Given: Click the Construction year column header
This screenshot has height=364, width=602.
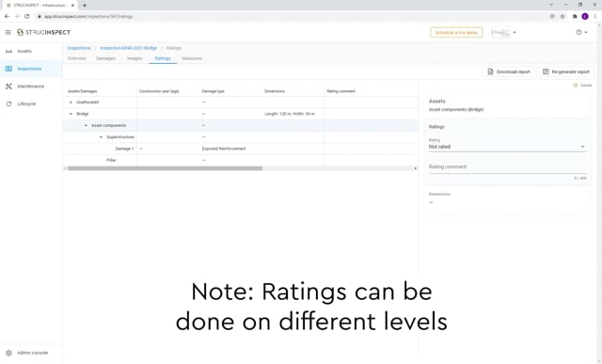Looking at the screenshot, I should click(159, 91).
